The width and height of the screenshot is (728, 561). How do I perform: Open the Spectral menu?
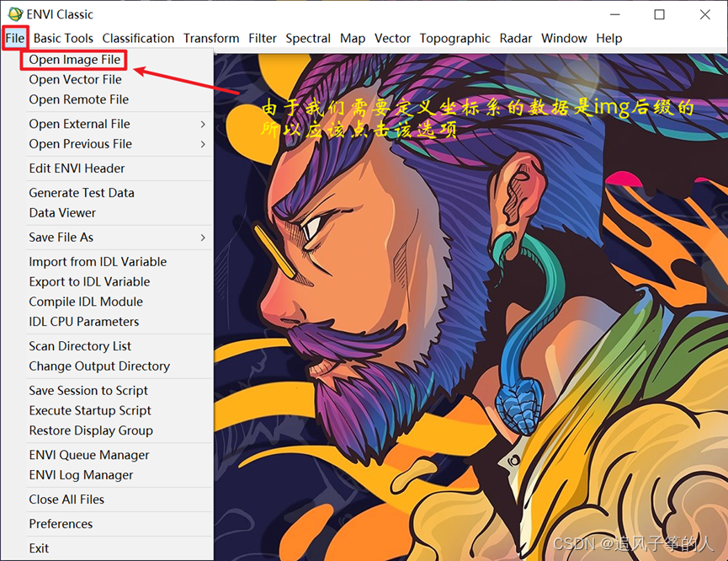tap(308, 38)
